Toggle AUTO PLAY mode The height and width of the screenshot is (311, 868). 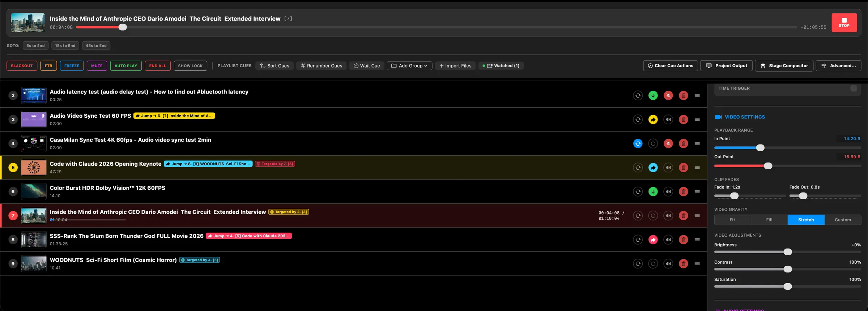pyautogui.click(x=126, y=66)
